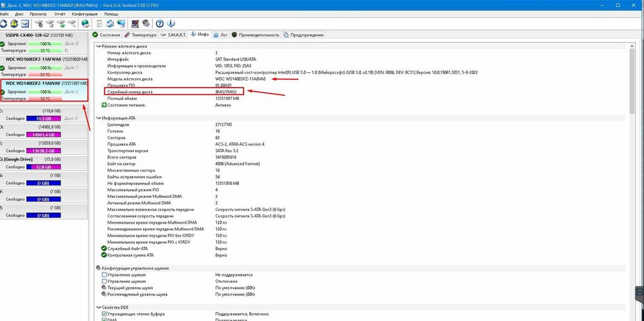This screenshot has width=644, height=321.
Task: Open the Конфигурация menu
Action: (x=84, y=14)
